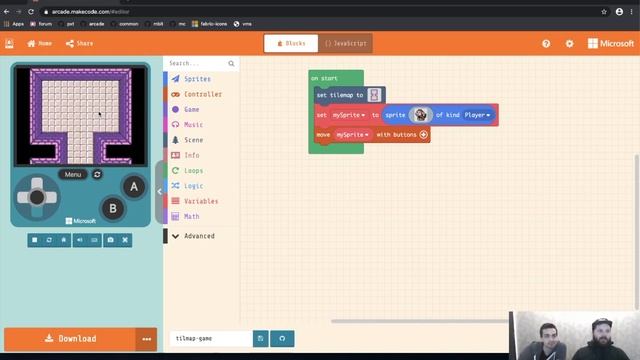Download the program

(x=70, y=339)
